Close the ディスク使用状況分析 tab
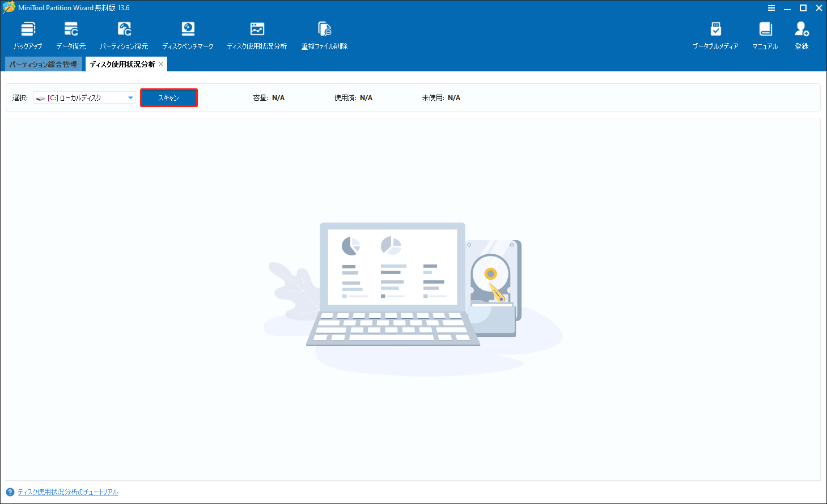The image size is (827, 504). pyautogui.click(x=161, y=64)
